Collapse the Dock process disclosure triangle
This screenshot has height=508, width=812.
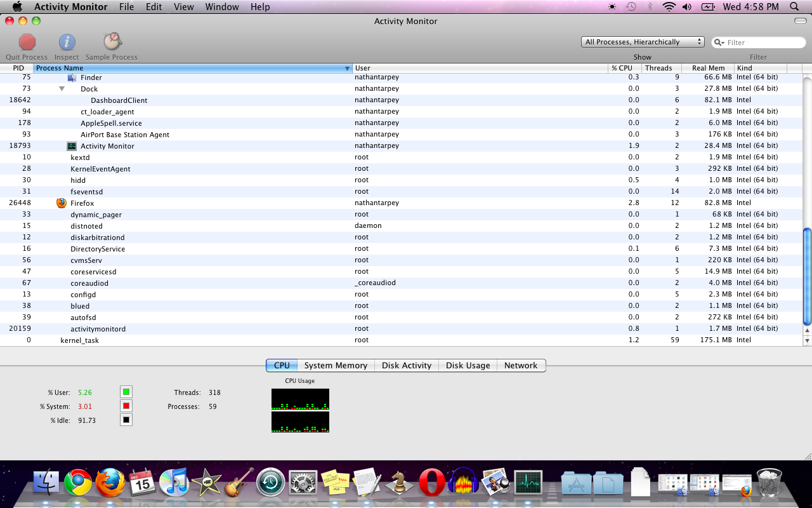[x=62, y=89]
